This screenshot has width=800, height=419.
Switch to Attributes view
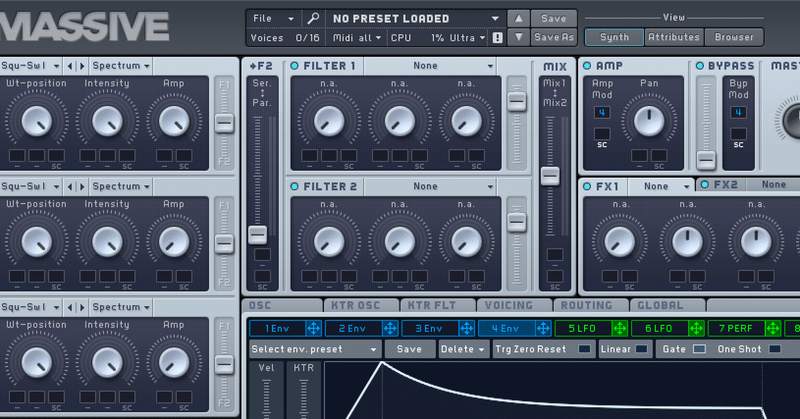pyautogui.click(x=673, y=37)
